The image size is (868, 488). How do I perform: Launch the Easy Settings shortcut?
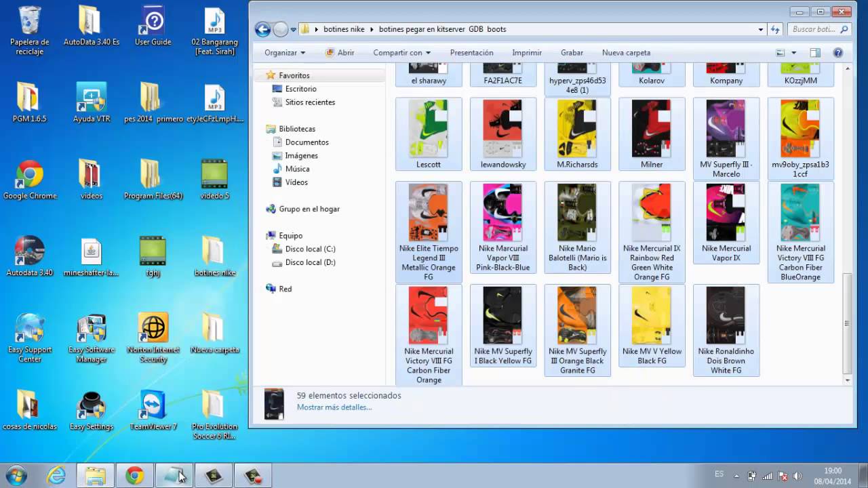tap(92, 410)
